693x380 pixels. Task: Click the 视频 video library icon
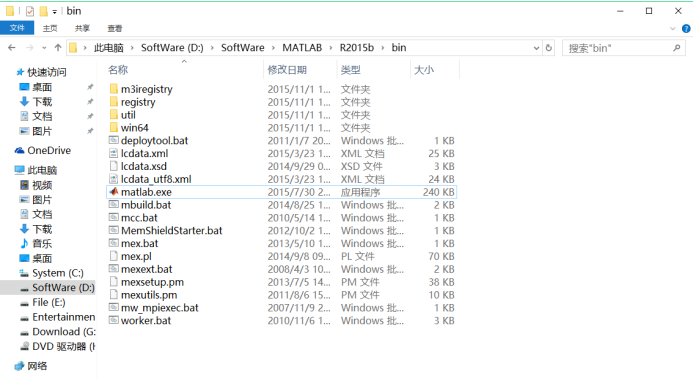point(24,185)
